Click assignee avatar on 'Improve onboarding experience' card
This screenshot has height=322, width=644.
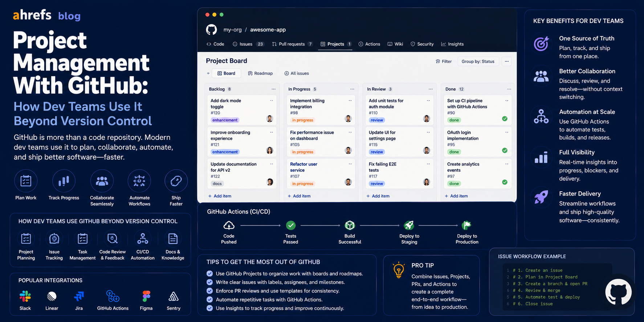(270, 150)
